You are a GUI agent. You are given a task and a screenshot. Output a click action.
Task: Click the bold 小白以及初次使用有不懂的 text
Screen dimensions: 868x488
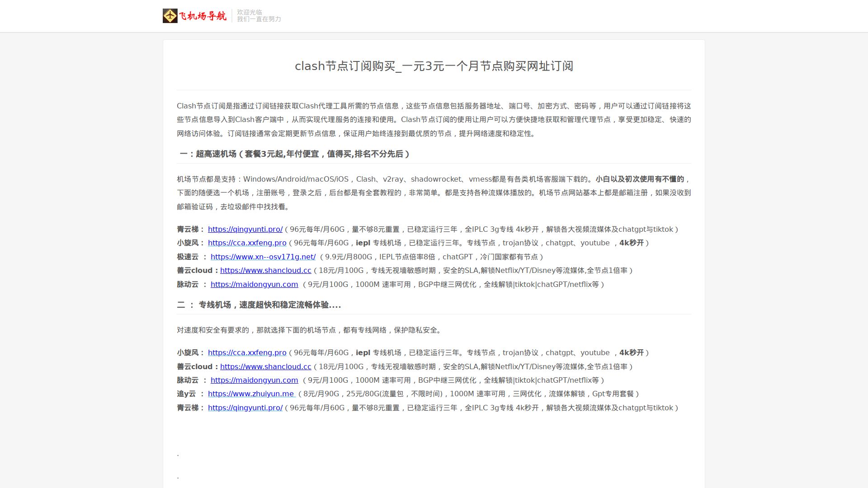coord(639,179)
